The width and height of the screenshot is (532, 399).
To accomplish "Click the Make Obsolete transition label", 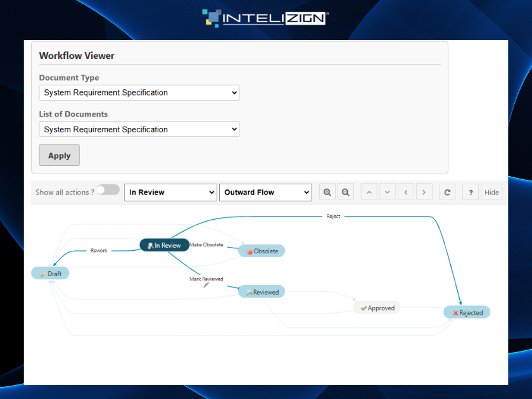I will [207, 244].
